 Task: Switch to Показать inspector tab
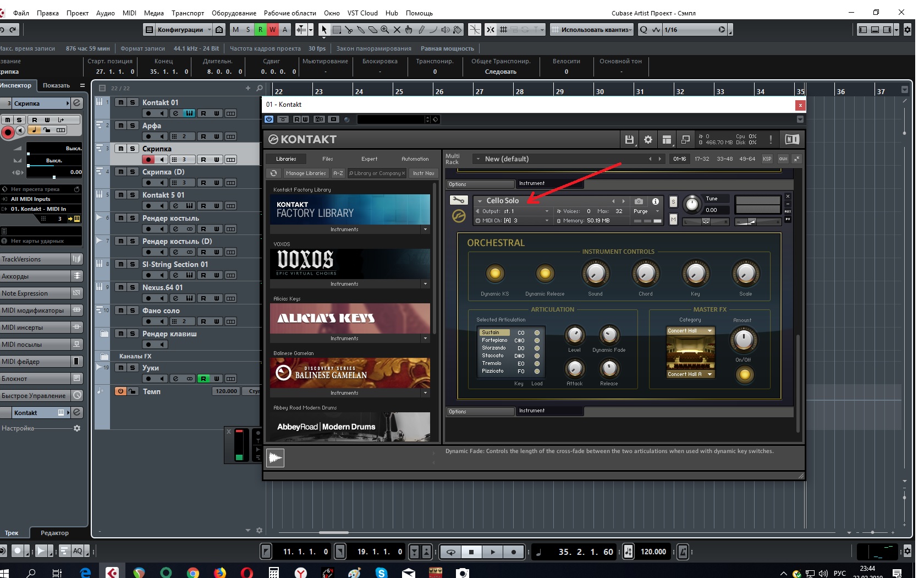click(x=56, y=85)
